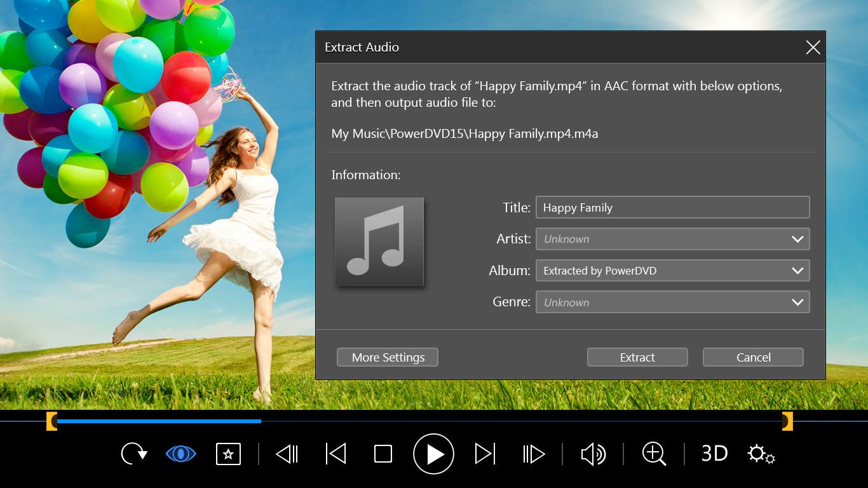Expand the Artist dropdown
This screenshot has height=488, width=868.
[797, 239]
